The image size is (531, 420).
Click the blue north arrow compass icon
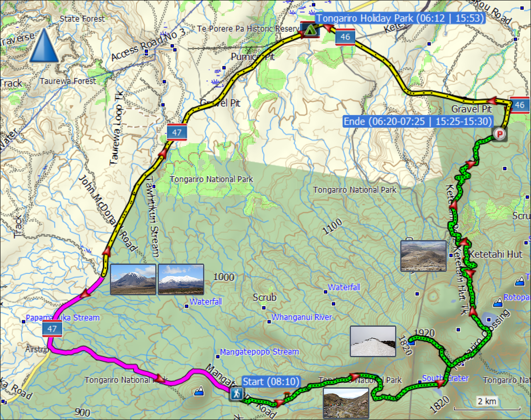point(44,46)
